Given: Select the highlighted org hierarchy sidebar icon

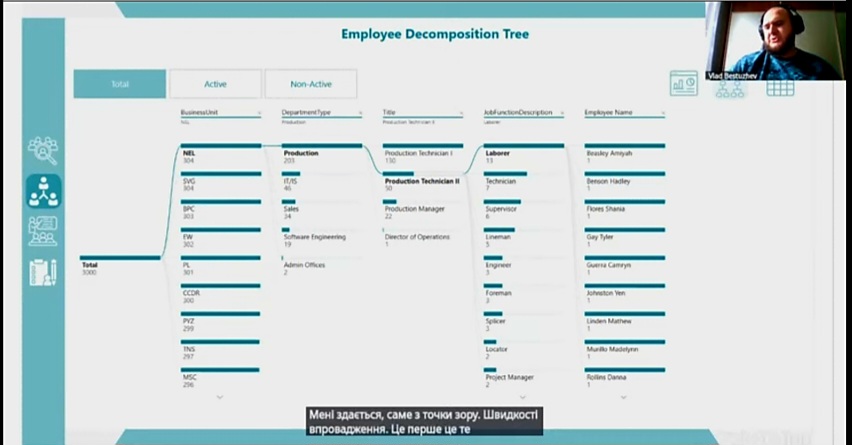Looking at the screenshot, I should [x=43, y=191].
